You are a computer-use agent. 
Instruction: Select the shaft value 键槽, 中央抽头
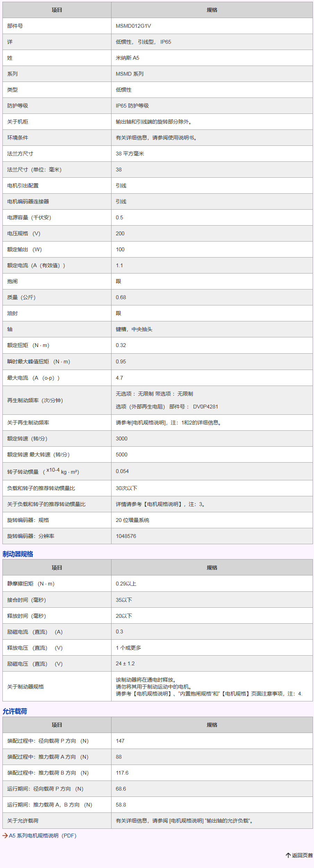point(134,329)
